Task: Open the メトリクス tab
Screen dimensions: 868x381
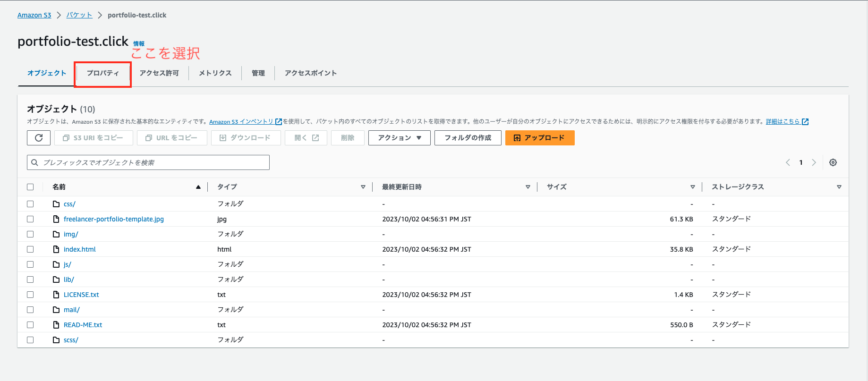Action: pos(215,73)
